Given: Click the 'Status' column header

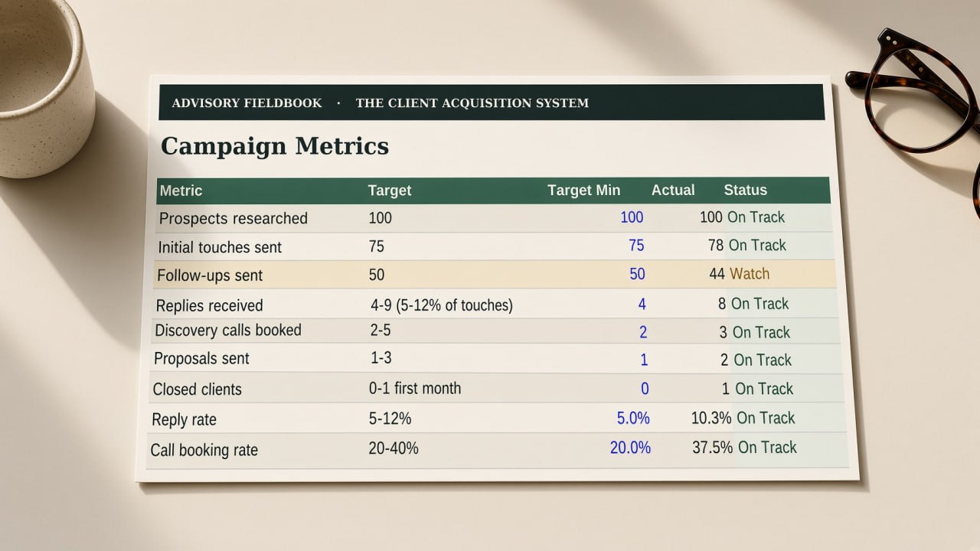Looking at the screenshot, I should coord(745,191).
